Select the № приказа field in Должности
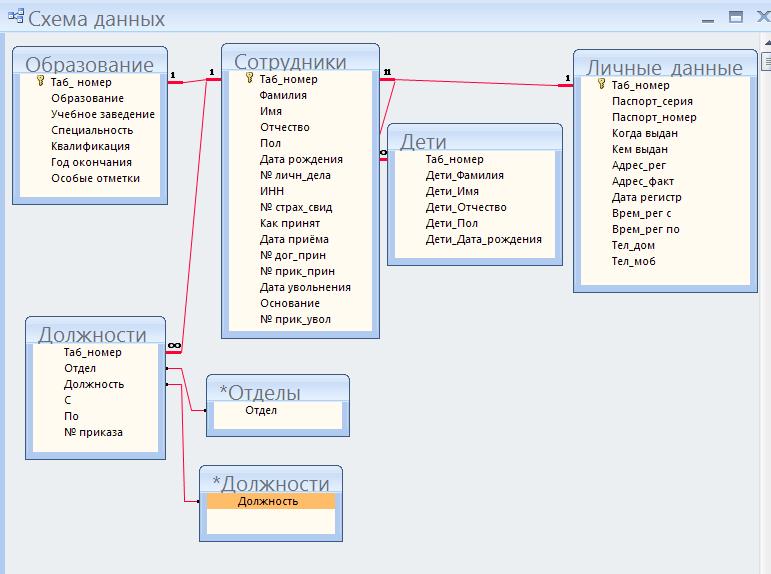This screenshot has height=574, width=771. pos(95,432)
